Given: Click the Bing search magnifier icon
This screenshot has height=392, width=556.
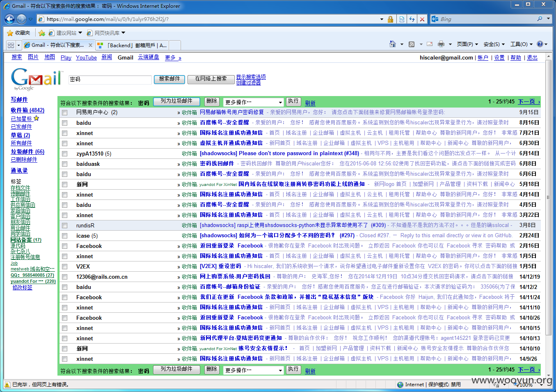Looking at the screenshot, I should [540, 19].
